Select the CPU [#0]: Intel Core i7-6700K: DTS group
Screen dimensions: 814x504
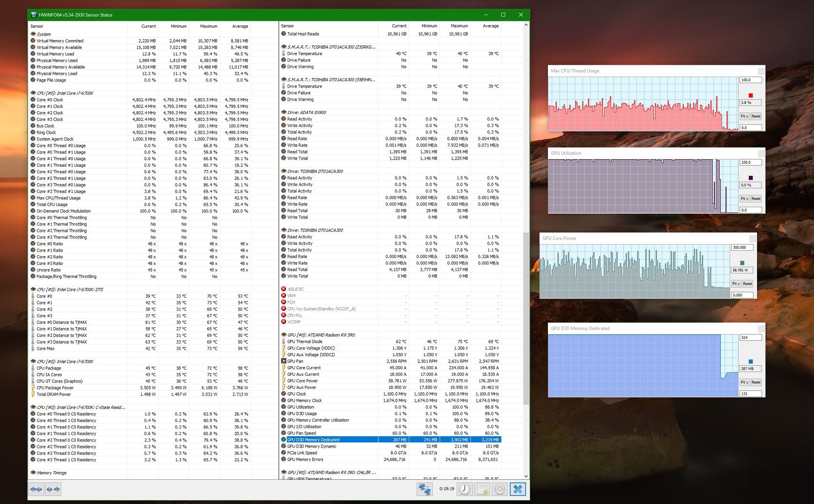[x=140, y=290]
